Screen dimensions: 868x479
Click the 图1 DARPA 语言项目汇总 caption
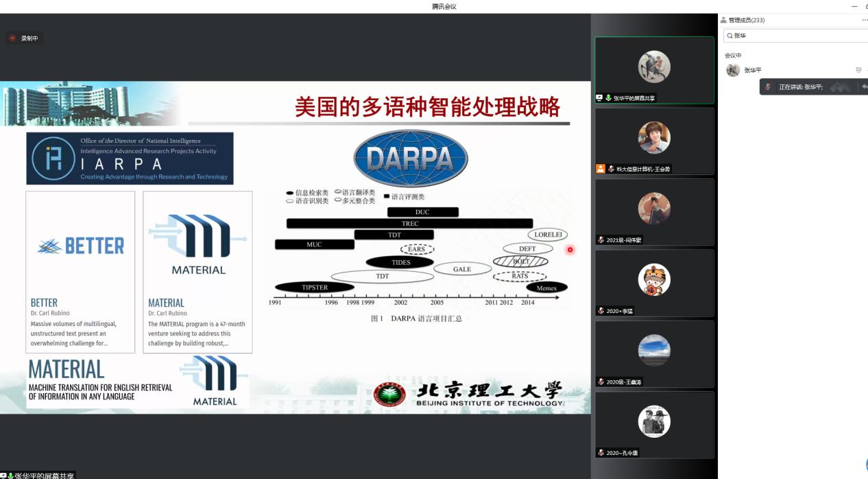[x=416, y=318]
